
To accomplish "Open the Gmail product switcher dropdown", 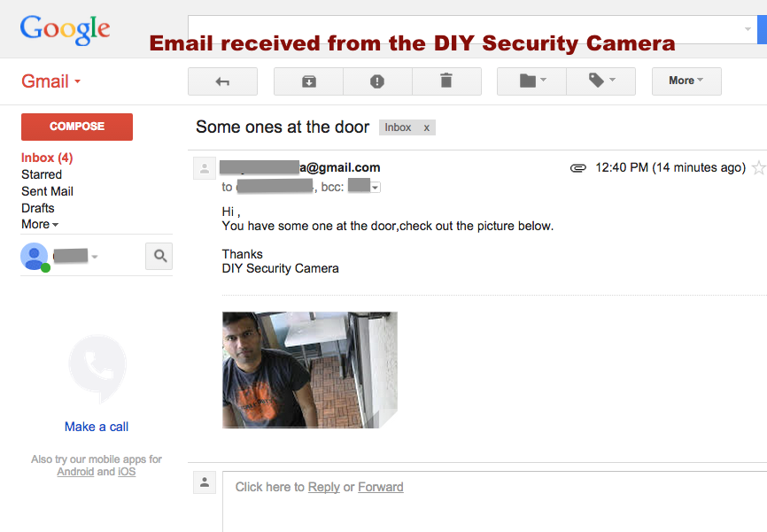I will pyautogui.click(x=51, y=81).
